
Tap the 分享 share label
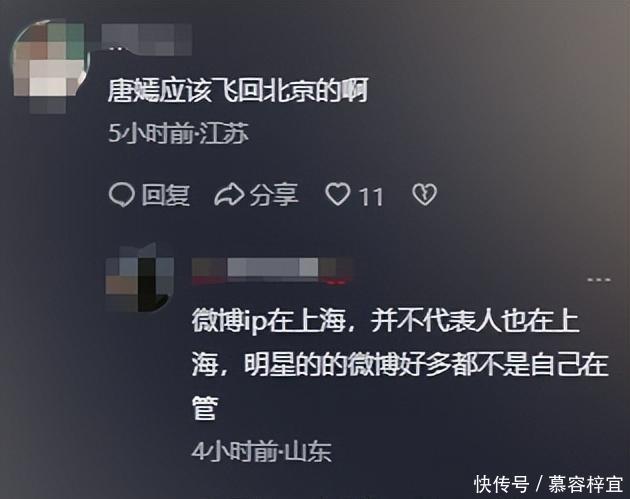click(x=274, y=195)
